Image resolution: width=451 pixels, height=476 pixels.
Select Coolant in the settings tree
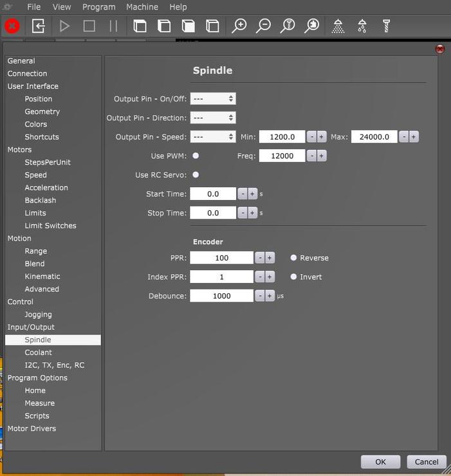point(39,352)
